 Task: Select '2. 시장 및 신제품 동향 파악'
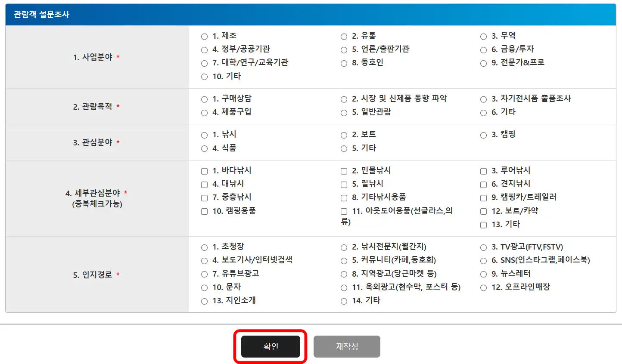click(x=343, y=99)
